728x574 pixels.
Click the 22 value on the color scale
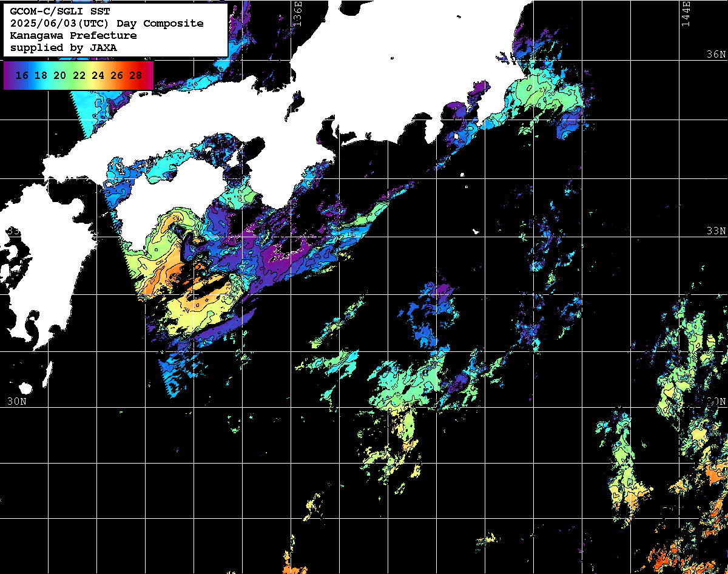point(79,76)
